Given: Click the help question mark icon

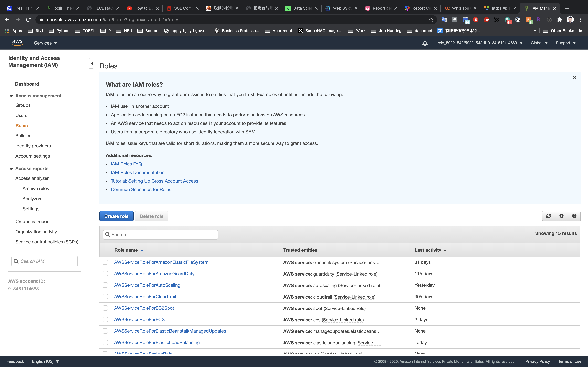Looking at the screenshot, I should click(x=574, y=216).
